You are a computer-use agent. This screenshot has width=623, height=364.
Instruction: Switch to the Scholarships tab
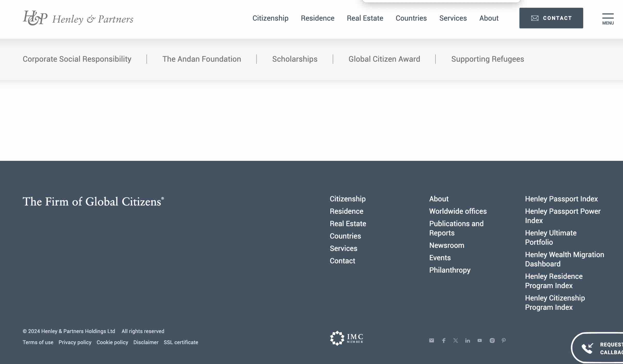coord(295,59)
